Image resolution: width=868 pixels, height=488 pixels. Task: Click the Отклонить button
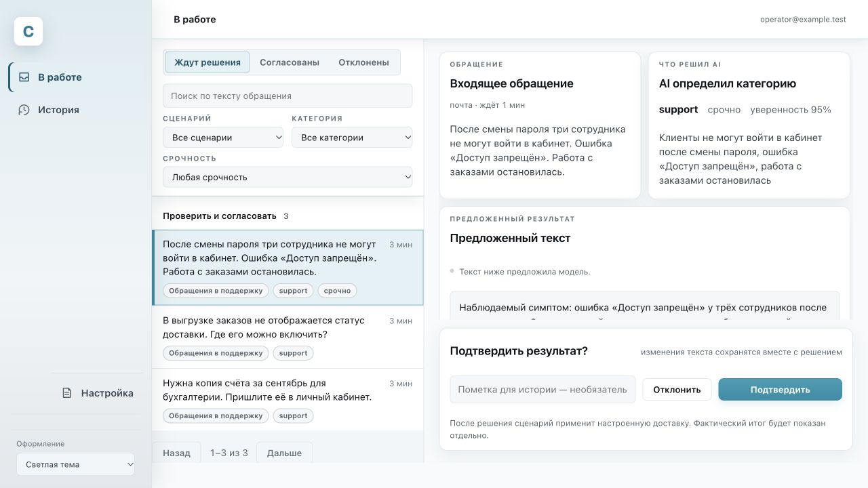pyautogui.click(x=677, y=390)
